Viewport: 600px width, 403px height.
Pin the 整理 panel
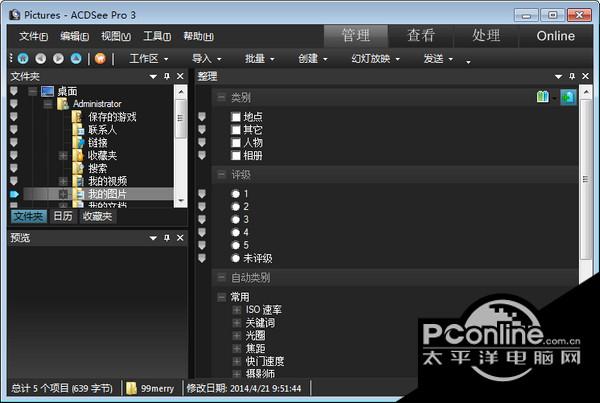tap(572, 76)
